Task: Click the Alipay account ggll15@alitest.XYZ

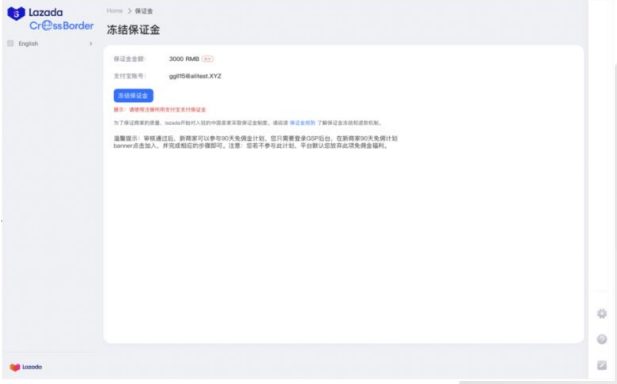Action: click(195, 76)
